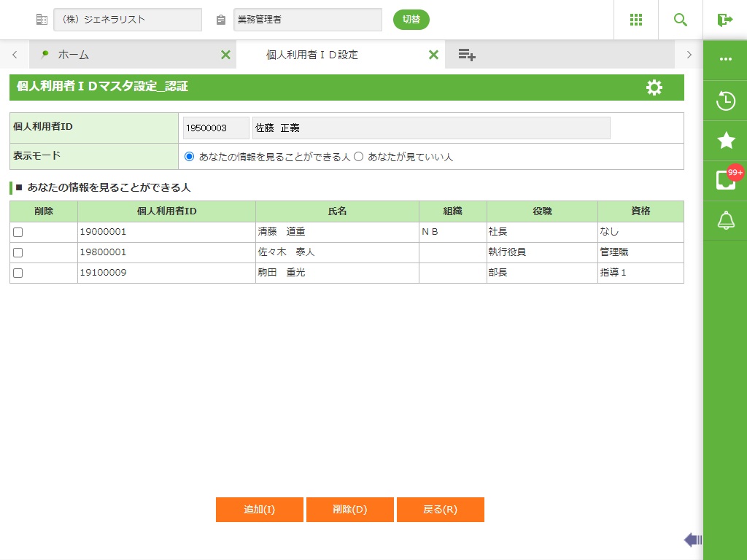Open favorites star icon in sidebar

coord(725,141)
